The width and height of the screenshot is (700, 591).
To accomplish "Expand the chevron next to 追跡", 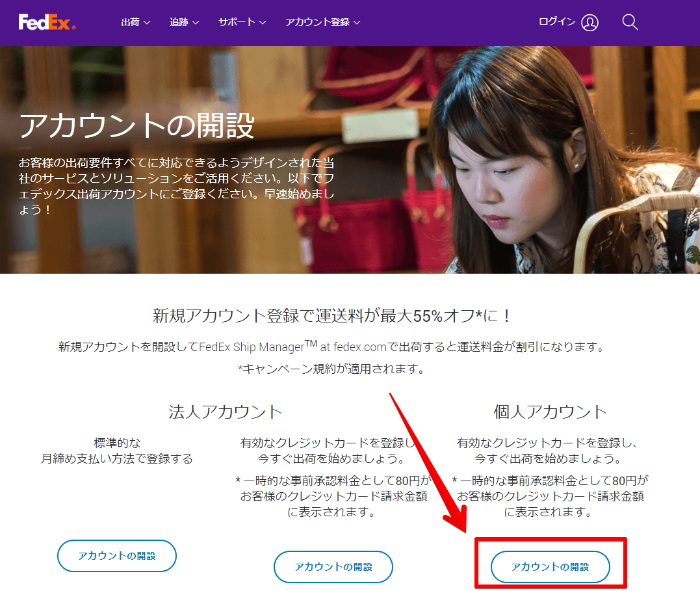I will (x=196, y=23).
